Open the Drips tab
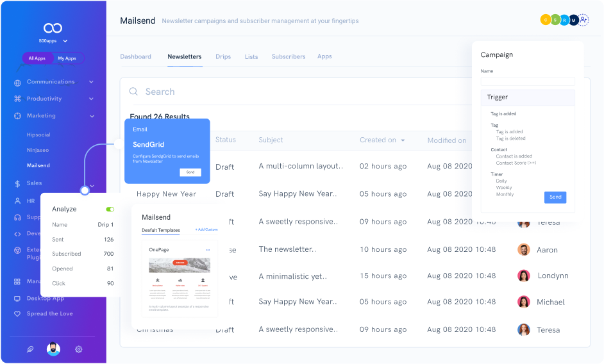Screen dimensions: 604x364 [x=223, y=56]
